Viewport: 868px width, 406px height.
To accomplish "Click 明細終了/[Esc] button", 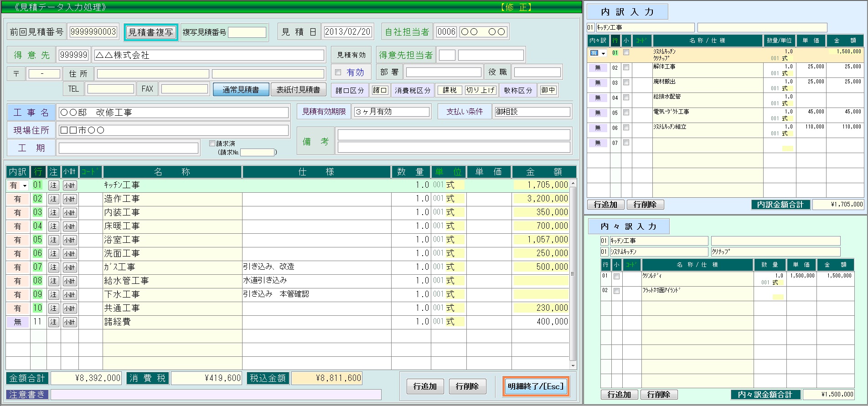I will click(x=536, y=386).
